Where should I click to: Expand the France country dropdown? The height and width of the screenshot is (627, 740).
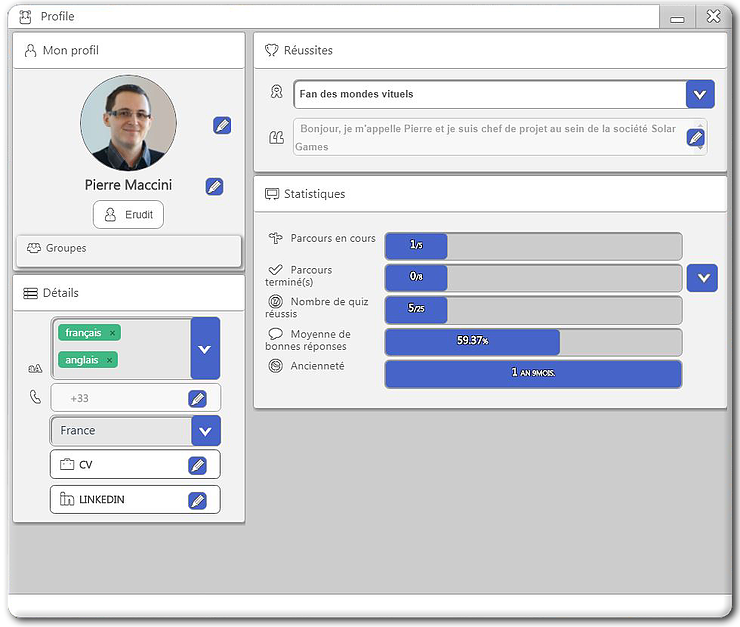pyautogui.click(x=206, y=431)
